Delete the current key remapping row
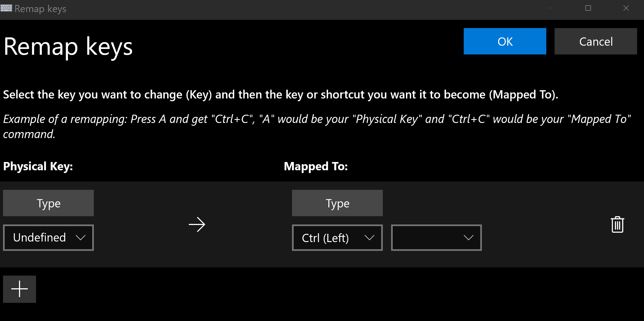Viewport: 644px width, 321px height. (617, 224)
